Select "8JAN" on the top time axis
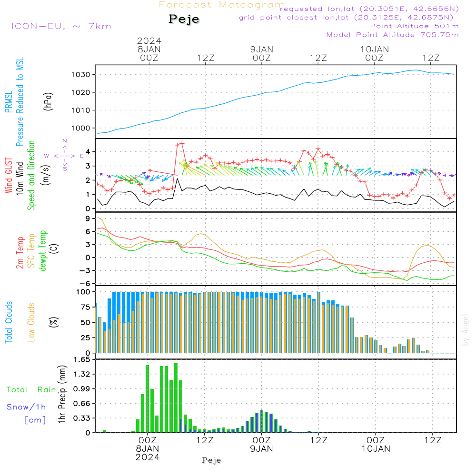Image resolution: width=476 pixels, height=476 pixels. click(x=149, y=49)
